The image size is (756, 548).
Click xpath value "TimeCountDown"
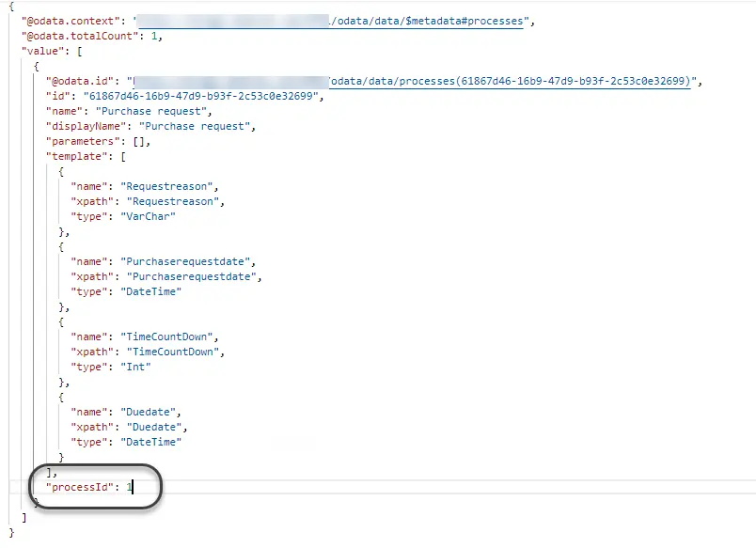173,352
